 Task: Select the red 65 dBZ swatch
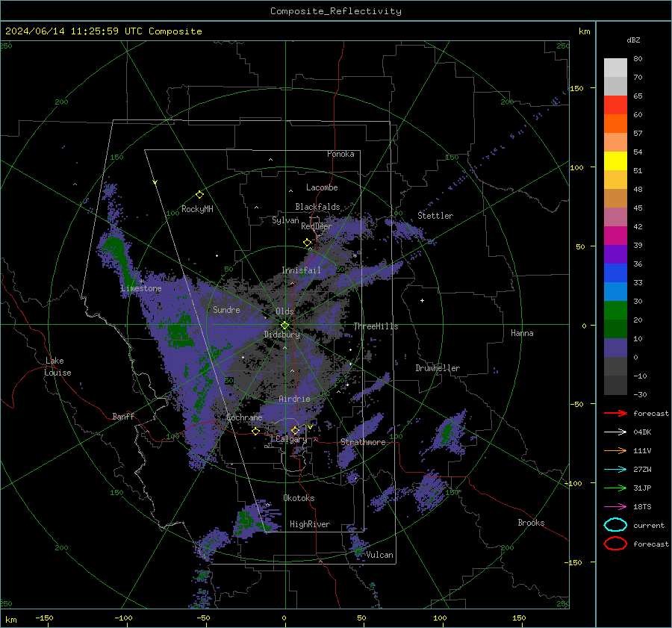coord(615,105)
